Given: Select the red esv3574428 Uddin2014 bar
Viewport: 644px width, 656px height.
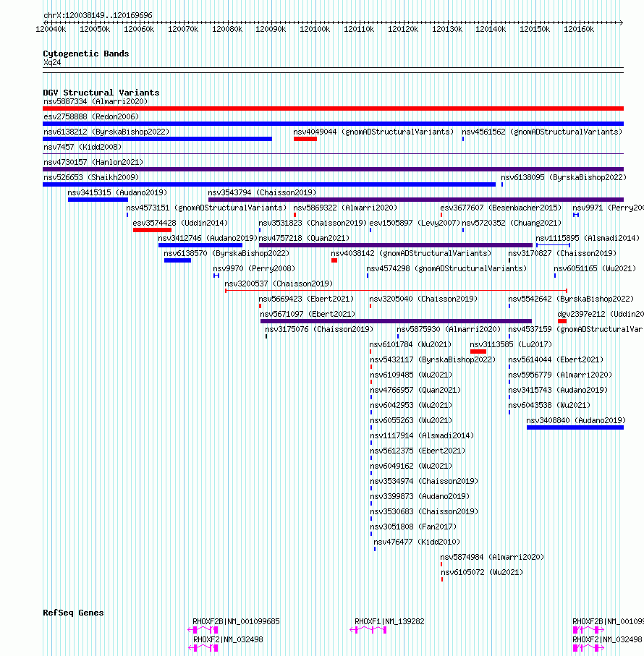Looking at the screenshot, I should [153, 230].
